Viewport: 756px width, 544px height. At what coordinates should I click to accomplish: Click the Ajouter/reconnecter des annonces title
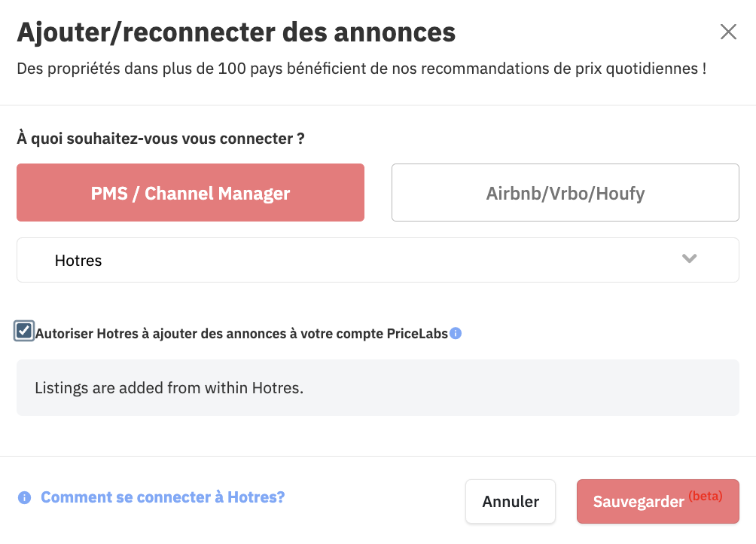pos(236,32)
